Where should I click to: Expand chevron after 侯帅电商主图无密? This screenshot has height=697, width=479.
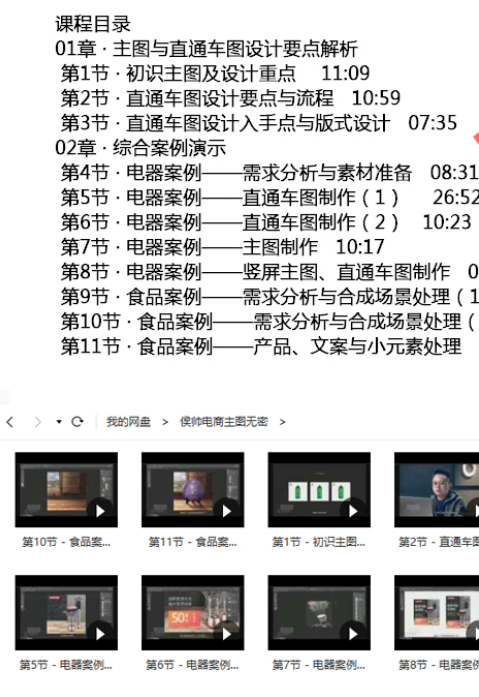(x=282, y=422)
